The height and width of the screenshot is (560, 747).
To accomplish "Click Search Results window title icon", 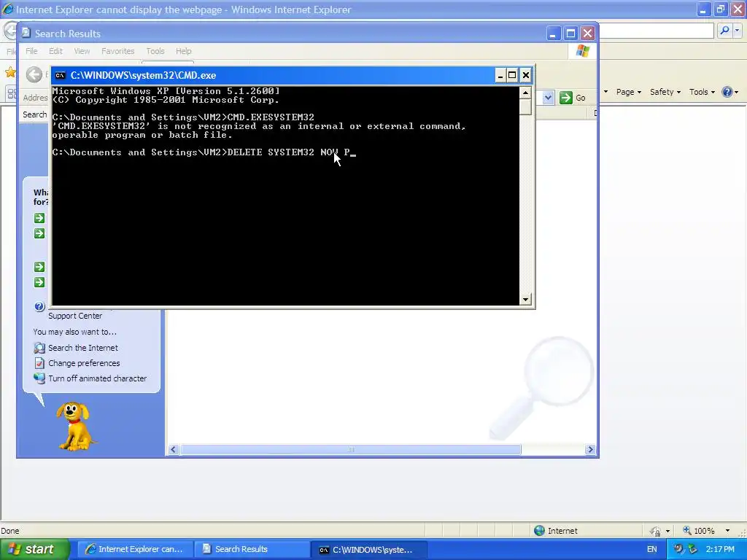I will tap(26, 34).
